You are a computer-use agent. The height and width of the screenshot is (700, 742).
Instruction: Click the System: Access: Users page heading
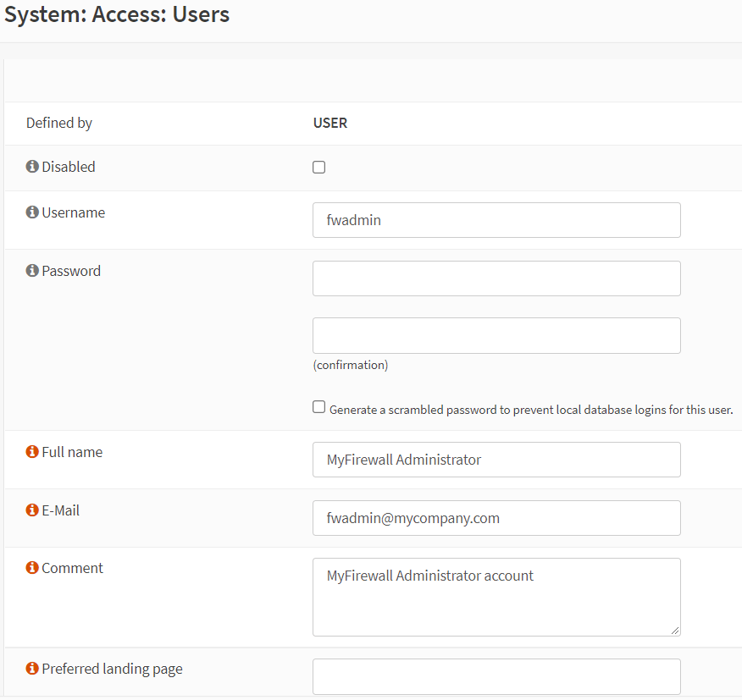coord(117,14)
